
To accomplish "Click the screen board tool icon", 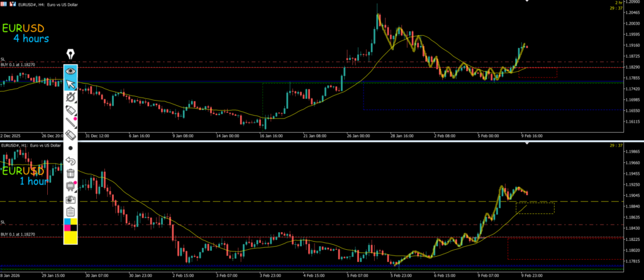I will 70,186.
